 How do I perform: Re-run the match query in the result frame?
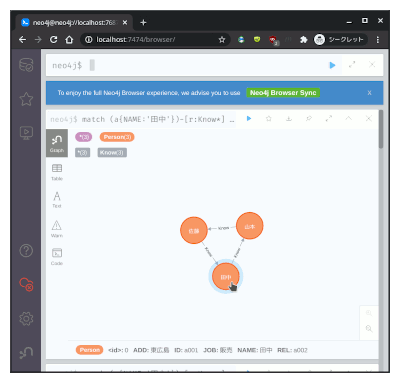click(x=249, y=118)
